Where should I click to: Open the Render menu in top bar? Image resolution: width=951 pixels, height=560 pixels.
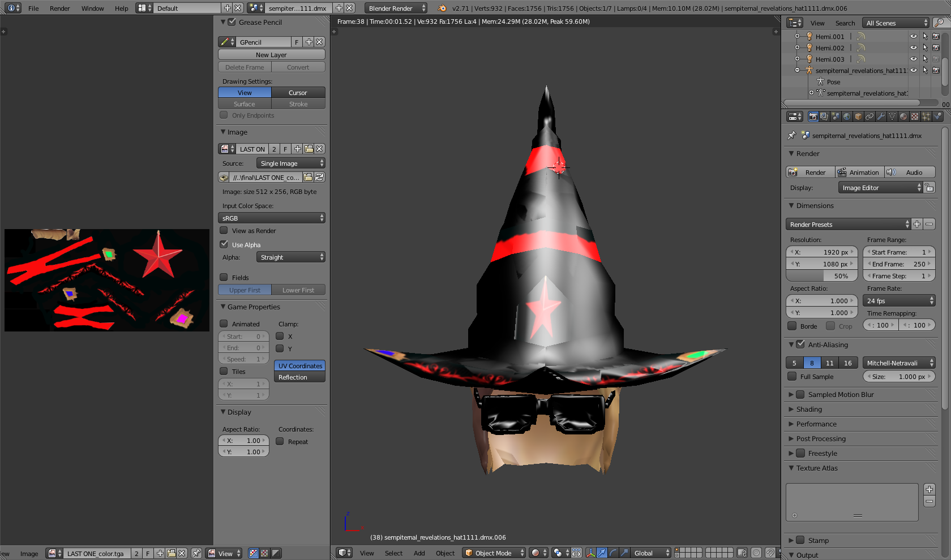coord(59,8)
